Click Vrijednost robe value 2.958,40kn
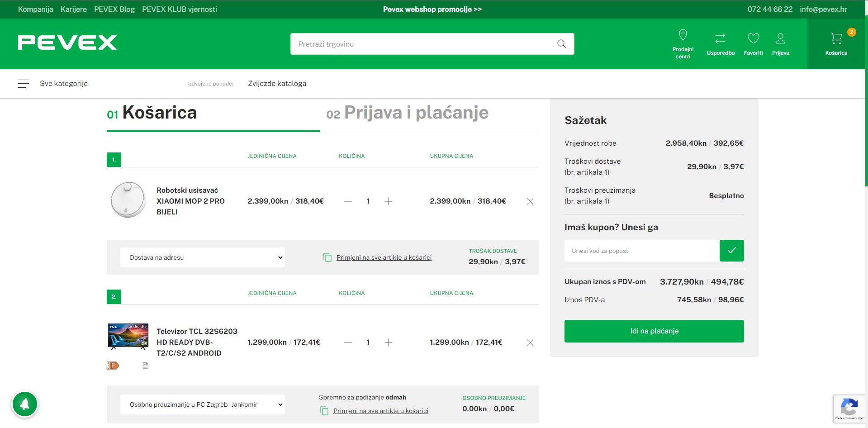The width and height of the screenshot is (868, 428). click(686, 143)
